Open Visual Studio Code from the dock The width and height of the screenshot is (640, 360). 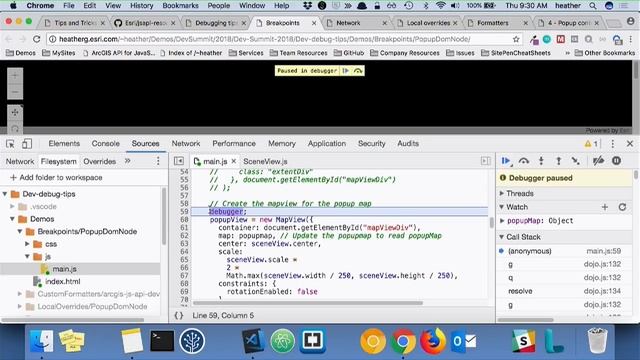[253, 341]
